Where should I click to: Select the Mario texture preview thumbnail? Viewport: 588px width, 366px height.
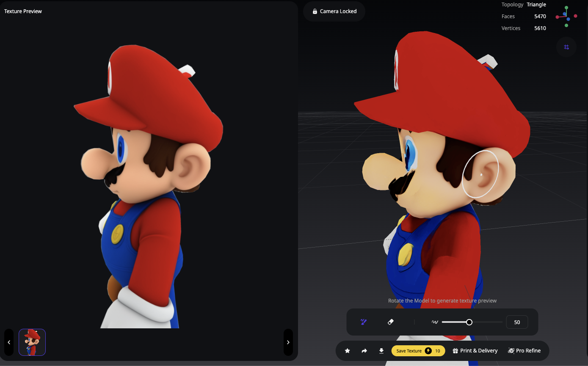[x=32, y=342]
